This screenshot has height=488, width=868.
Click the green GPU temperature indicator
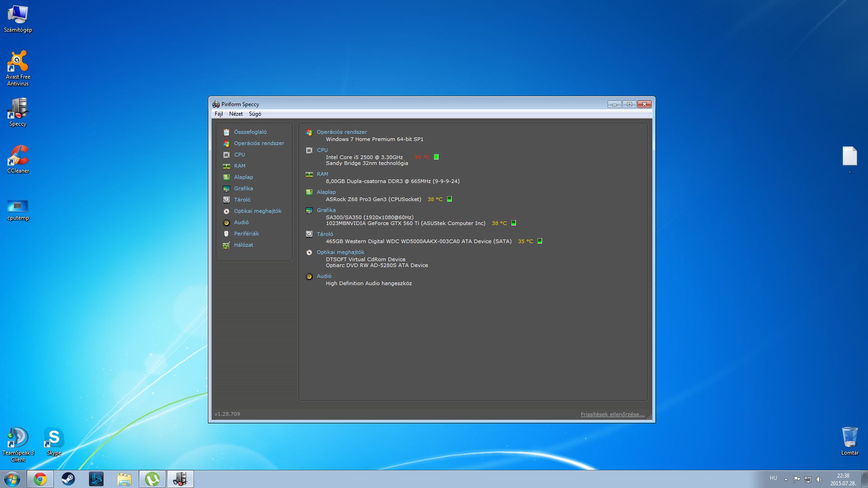514,223
